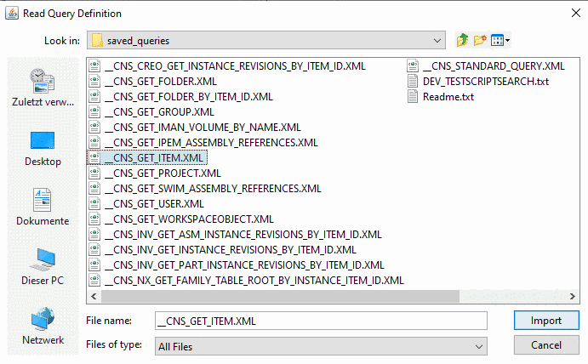Open the view menu icon in the toolbar
The height and width of the screenshot is (364, 588).
coord(500,40)
